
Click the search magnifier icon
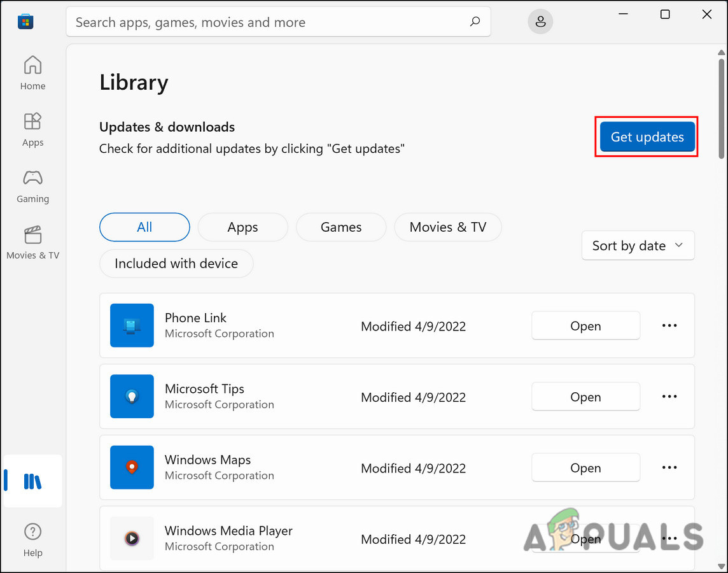pos(475,22)
